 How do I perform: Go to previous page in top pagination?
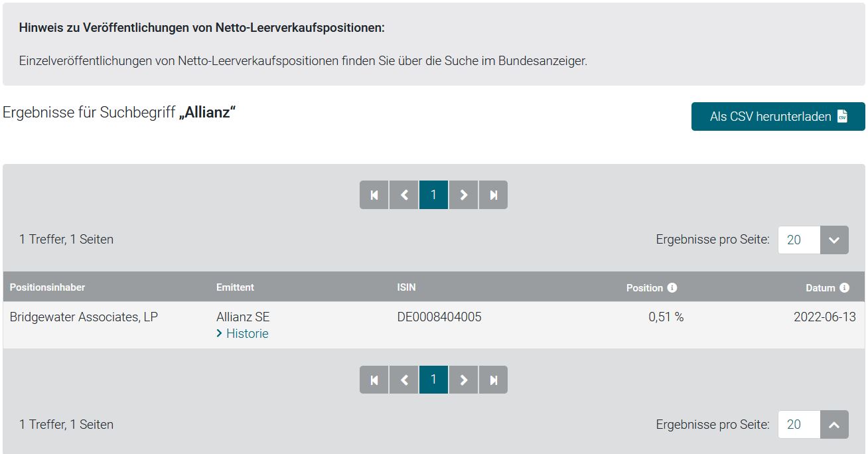[404, 195]
